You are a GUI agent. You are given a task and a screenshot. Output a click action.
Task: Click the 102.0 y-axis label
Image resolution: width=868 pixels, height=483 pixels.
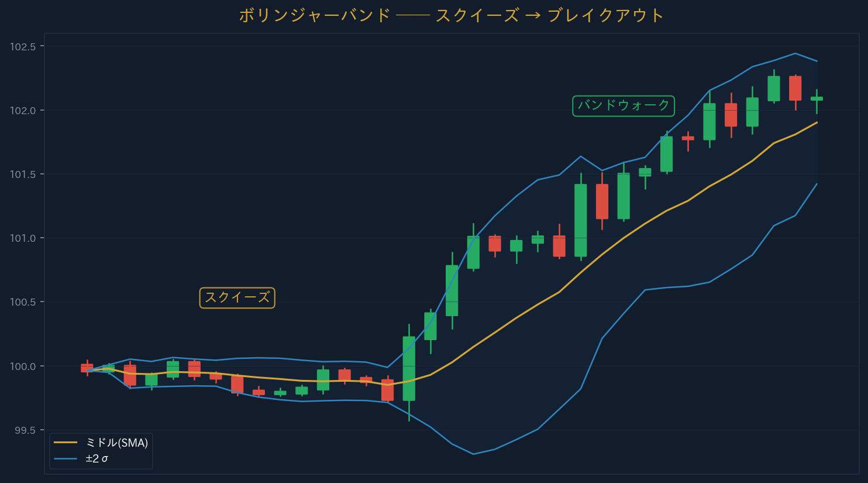23,111
